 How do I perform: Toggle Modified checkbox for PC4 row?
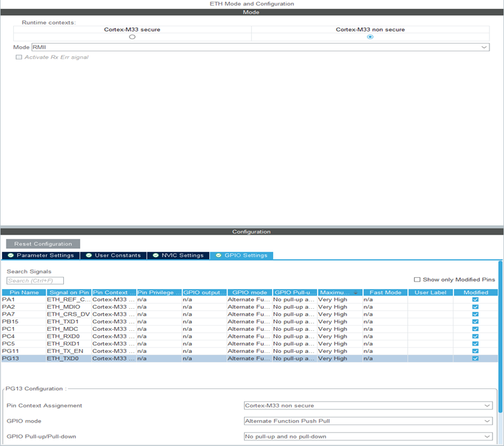pos(476,337)
